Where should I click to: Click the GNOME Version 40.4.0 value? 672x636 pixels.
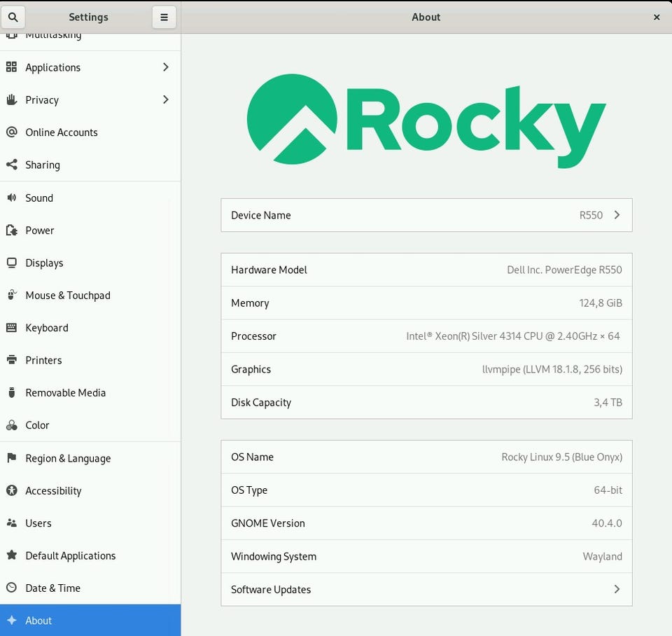(606, 523)
